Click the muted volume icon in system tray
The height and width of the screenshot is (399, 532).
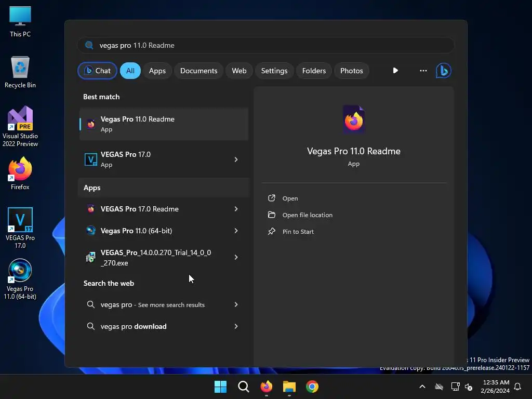tap(469, 387)
